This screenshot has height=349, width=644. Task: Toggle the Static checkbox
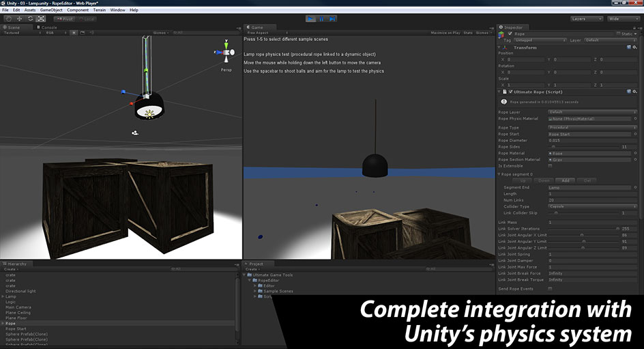[x=619, y=33]
